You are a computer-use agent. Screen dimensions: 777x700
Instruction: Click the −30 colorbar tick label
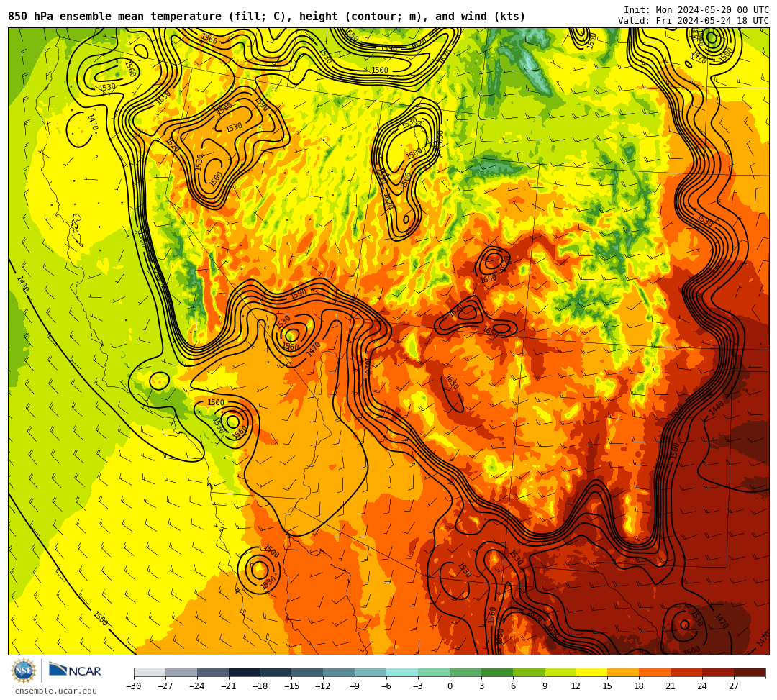[x=134, y=686]
